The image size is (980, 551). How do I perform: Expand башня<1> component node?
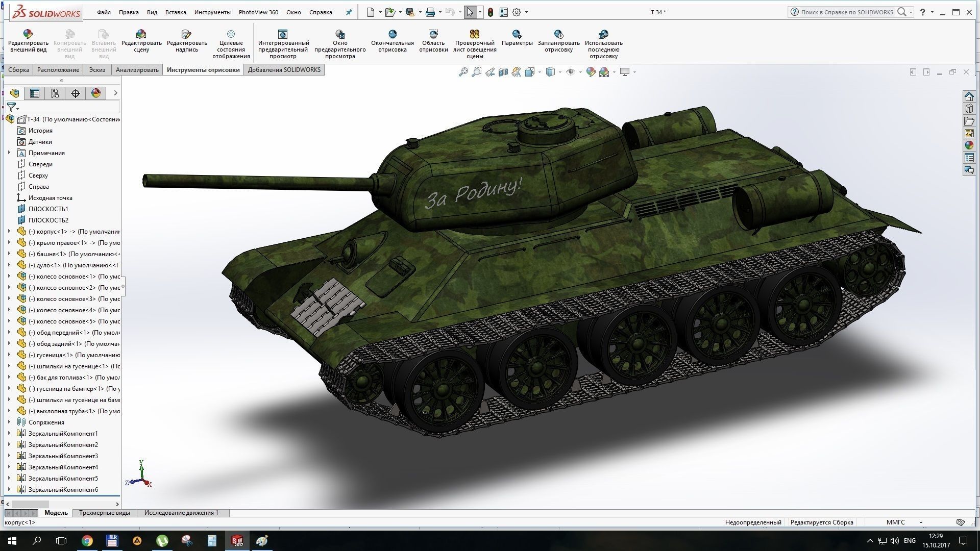click(x=9, y=254)
